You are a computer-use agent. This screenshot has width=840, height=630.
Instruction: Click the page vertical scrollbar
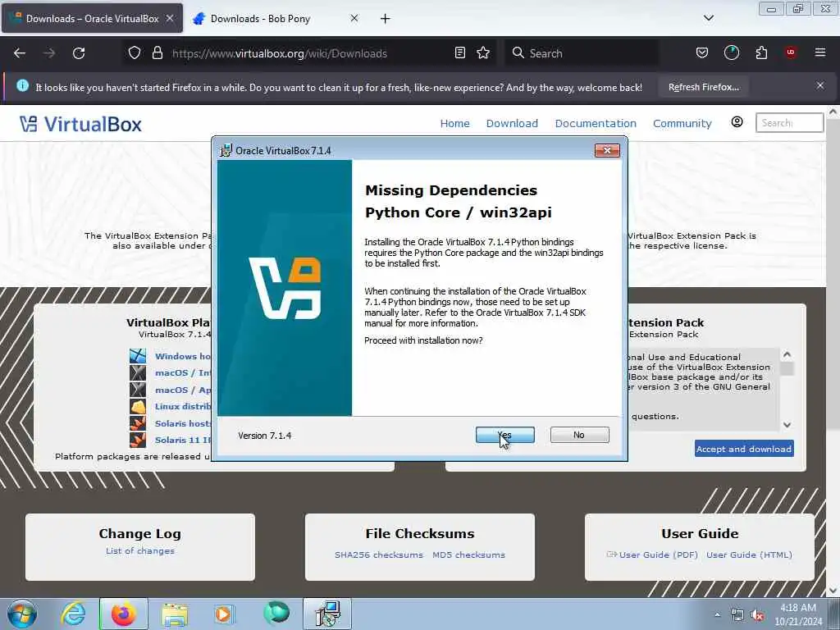[833, 351]
